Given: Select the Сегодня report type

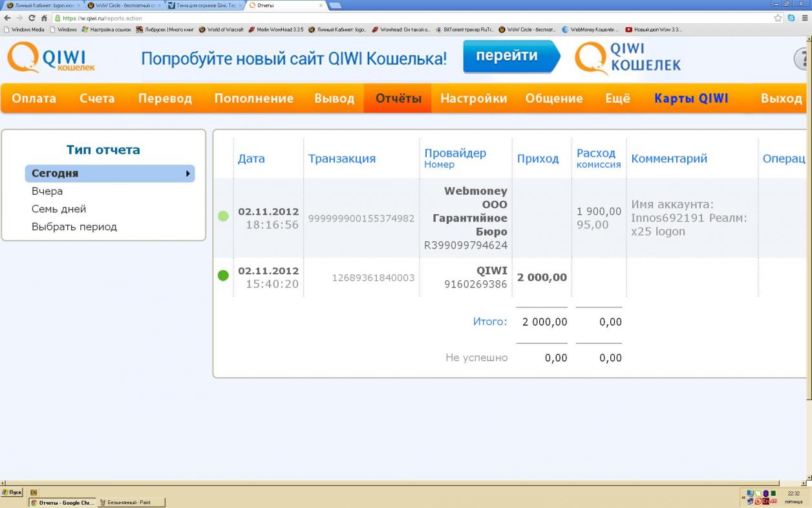Looking at the screenshot, I should (109, 173).
